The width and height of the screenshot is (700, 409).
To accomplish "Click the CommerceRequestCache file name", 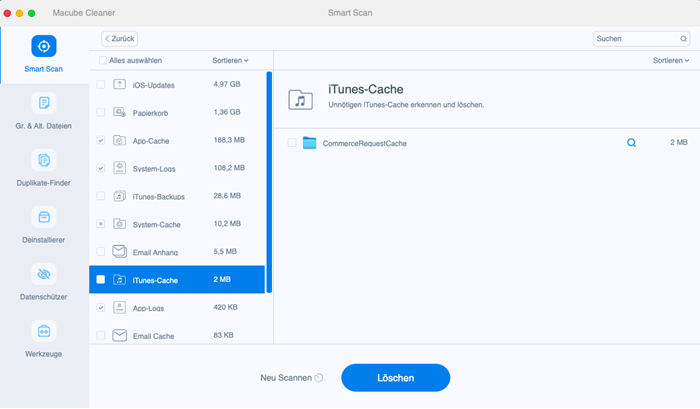I will click(x=365, y=143).
